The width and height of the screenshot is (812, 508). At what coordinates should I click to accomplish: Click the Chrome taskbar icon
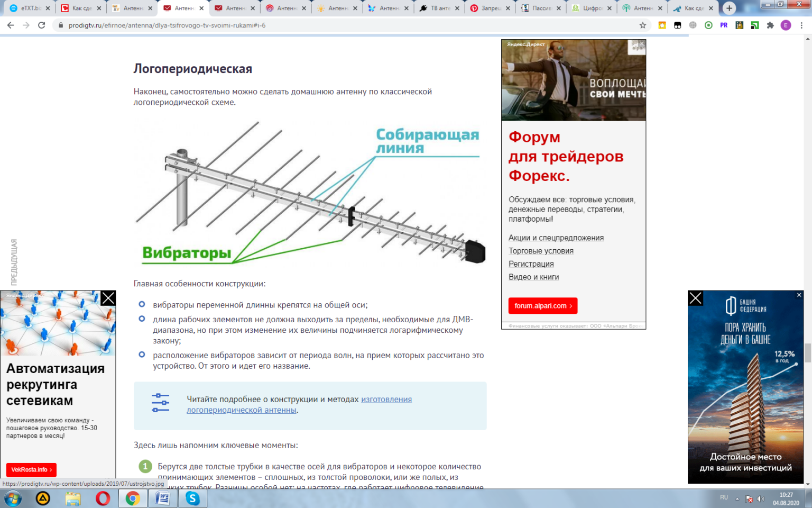(x=133, y=498)
